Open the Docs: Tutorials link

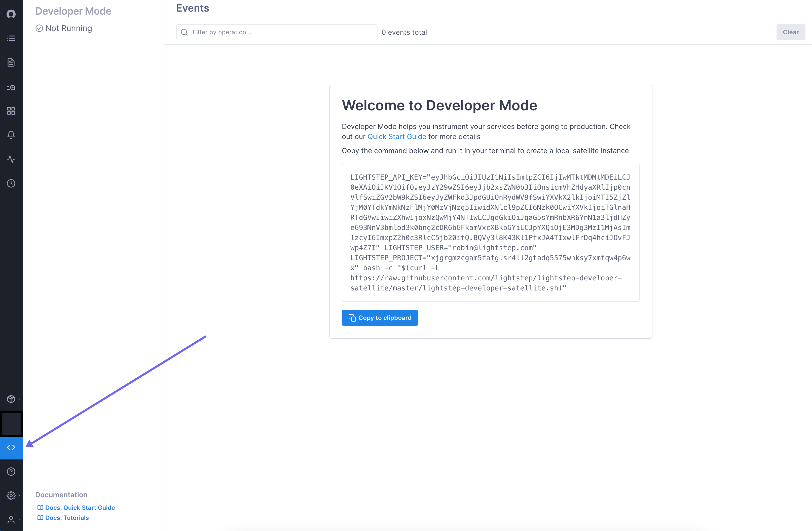click(x=66, y=518)
